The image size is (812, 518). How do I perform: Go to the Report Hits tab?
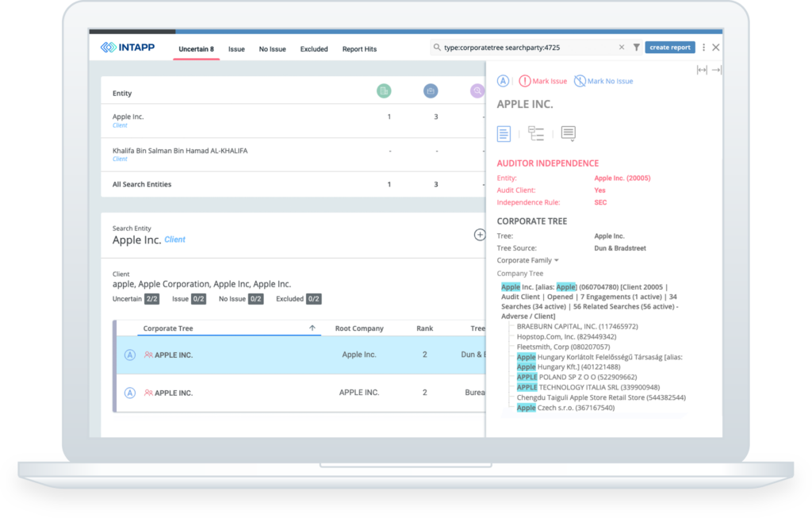pyautogui.click(x=359, y=49)
